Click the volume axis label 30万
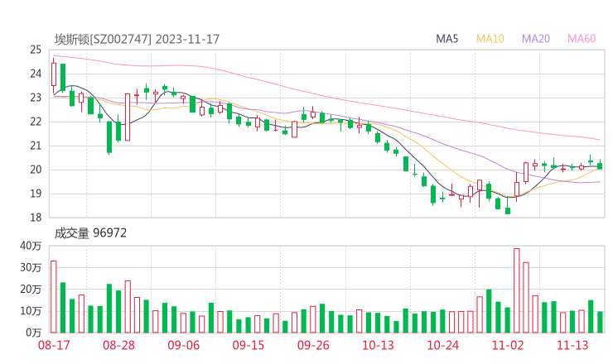613x364 pixels. click(x=31, y=267)
